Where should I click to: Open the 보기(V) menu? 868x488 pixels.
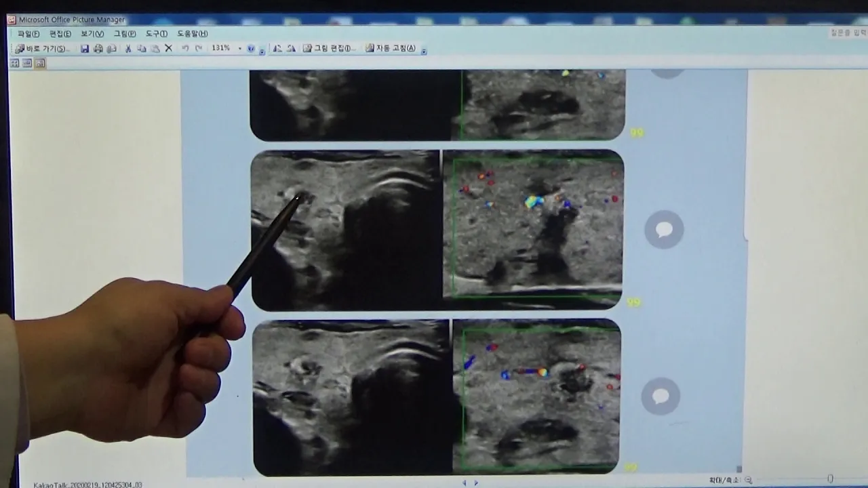click(x=92, y=34)
